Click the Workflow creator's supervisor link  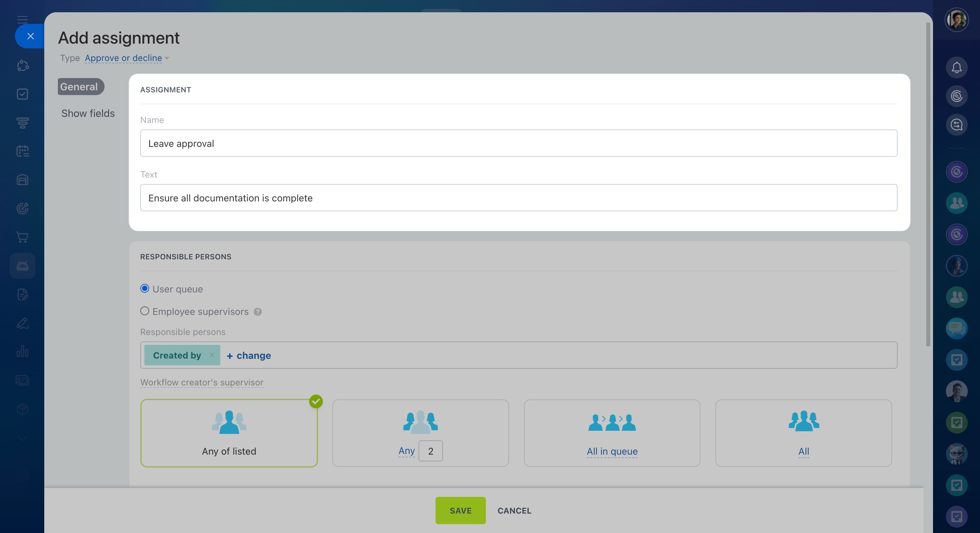202,382
